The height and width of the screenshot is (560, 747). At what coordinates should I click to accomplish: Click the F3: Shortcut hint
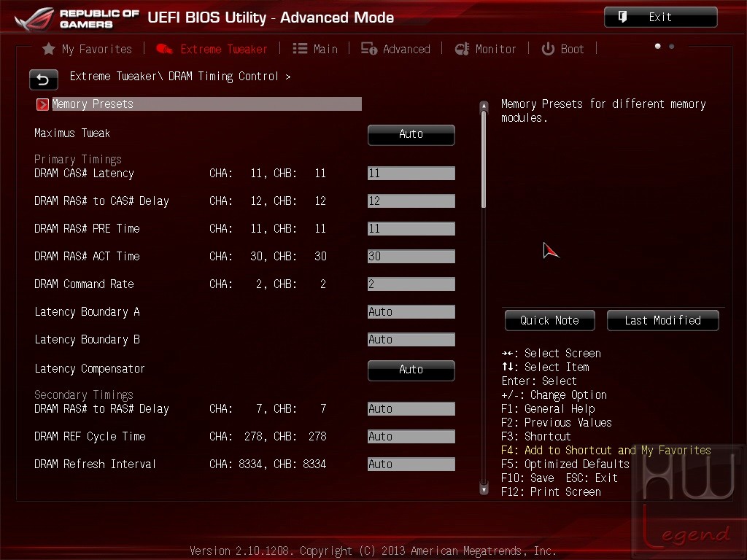(536, 437)
